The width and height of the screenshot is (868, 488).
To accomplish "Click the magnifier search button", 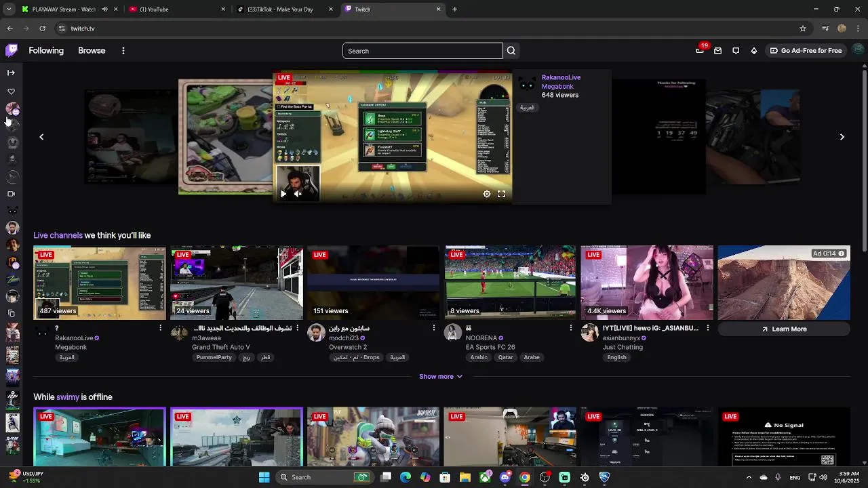I will (x=511, y=51).
